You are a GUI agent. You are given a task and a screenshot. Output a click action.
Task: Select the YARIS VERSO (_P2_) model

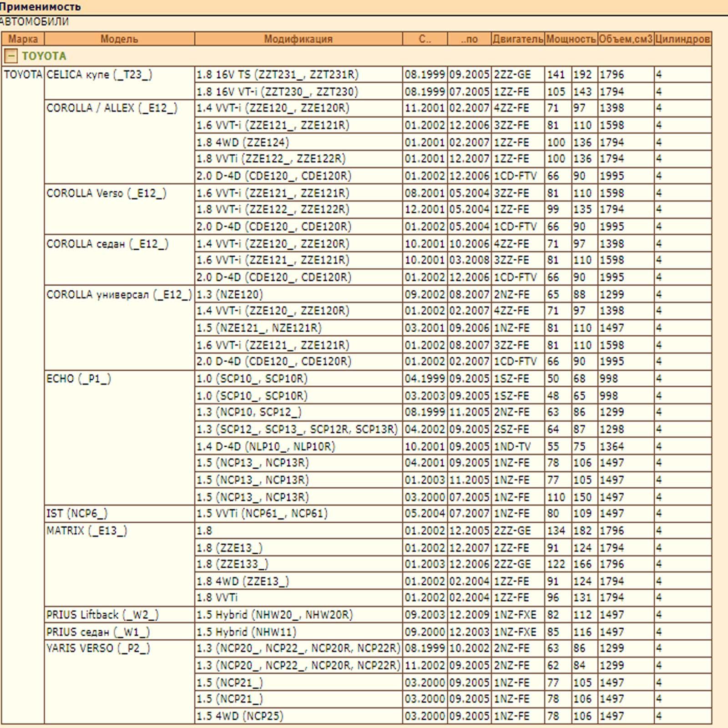click(x=98, y=648)
